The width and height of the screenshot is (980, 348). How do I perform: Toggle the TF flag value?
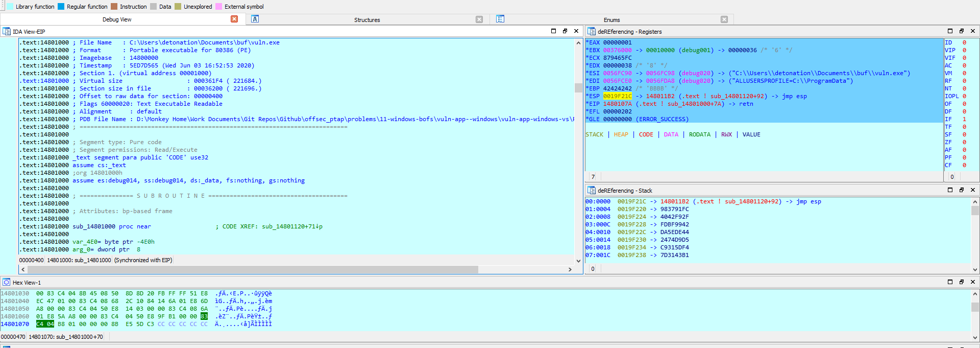coord(964,127)
